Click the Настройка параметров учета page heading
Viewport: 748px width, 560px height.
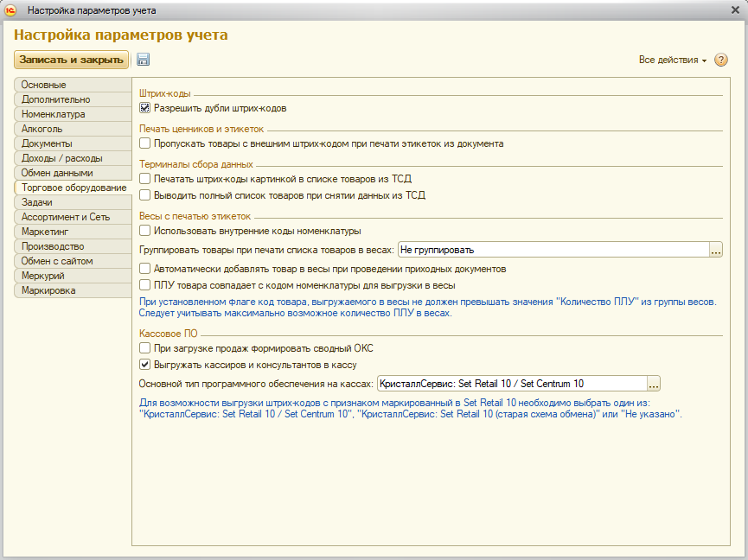121,35
